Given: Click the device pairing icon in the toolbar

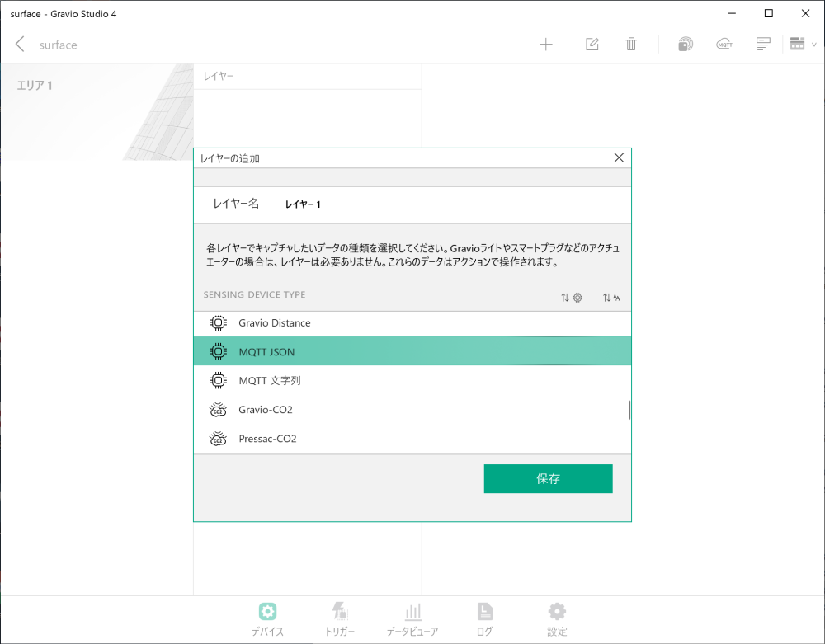Looking at the screenshot, I should point(686,44).
